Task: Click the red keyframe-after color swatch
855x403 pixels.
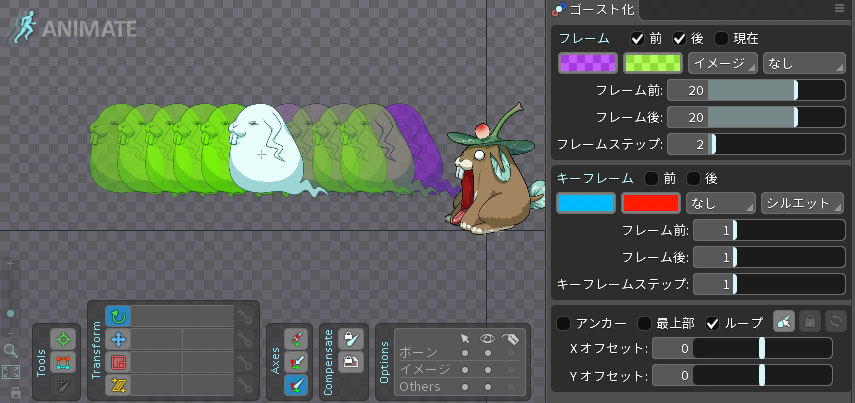Action: [651, 203]
